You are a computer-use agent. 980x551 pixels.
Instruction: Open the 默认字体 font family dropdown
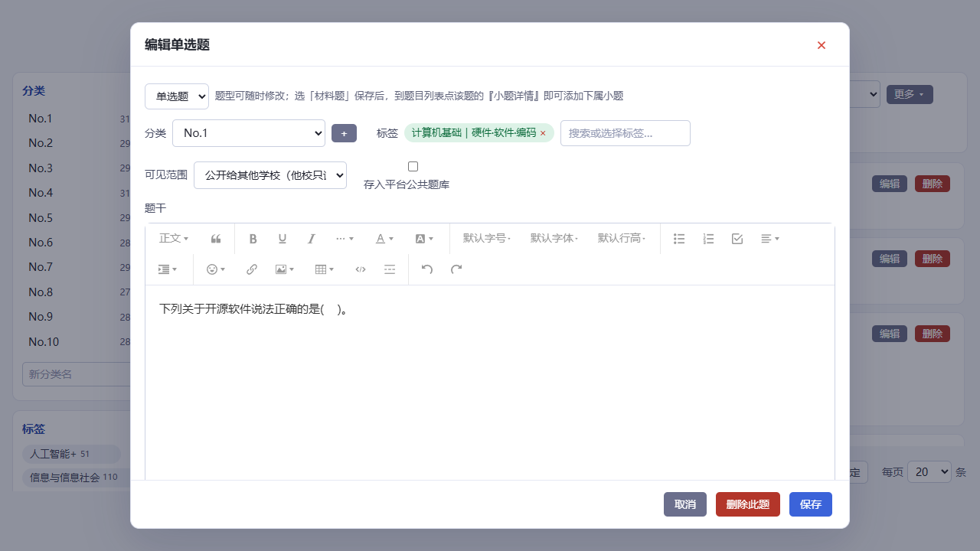click(554, 239)
